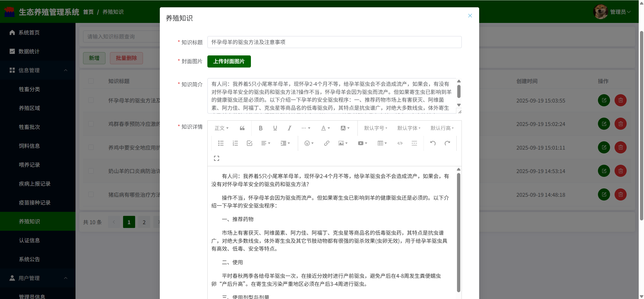This screenshot has width=644, height=299.
Task: Apply underline formatting in editor
Action: coord(275,128)
